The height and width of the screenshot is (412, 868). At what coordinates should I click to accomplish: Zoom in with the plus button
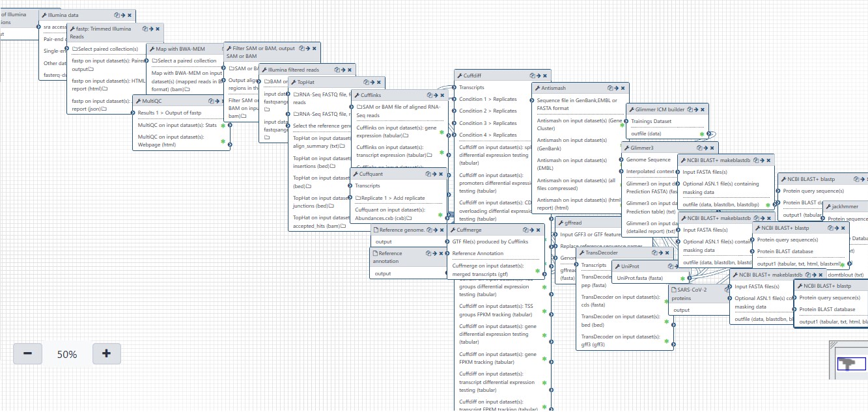pos(107,354)
